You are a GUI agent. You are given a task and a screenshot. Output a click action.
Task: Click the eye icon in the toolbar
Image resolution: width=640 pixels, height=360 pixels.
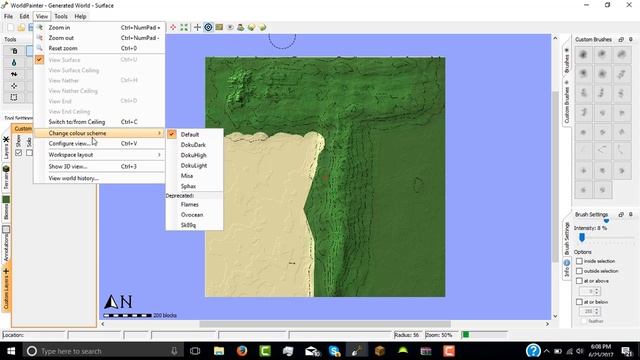pyautogui.click(x=230, y=27)
